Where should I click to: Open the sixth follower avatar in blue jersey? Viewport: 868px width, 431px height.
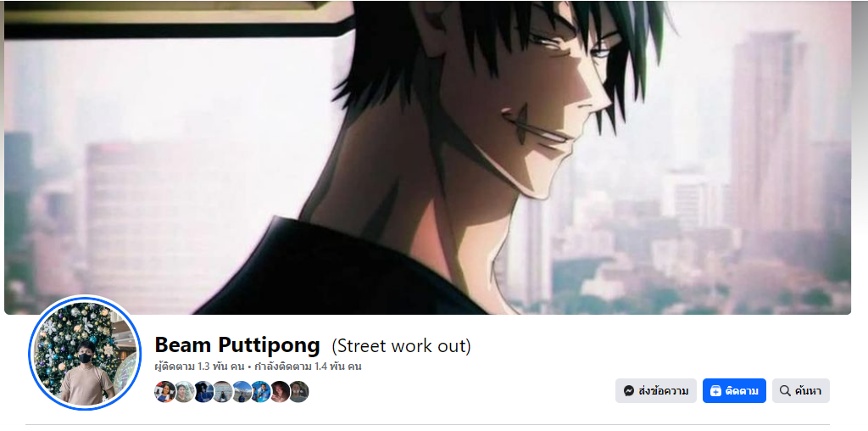pos(261,392)
